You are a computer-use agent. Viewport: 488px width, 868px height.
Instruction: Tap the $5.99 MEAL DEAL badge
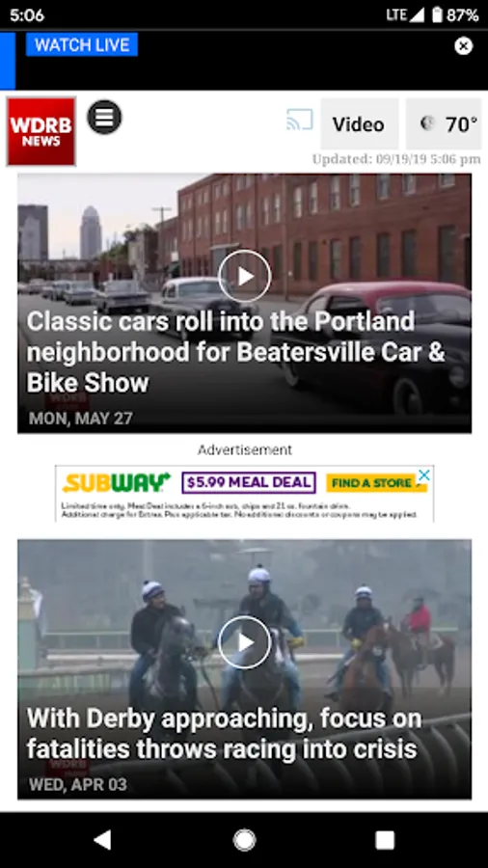[x=249, y=483]
